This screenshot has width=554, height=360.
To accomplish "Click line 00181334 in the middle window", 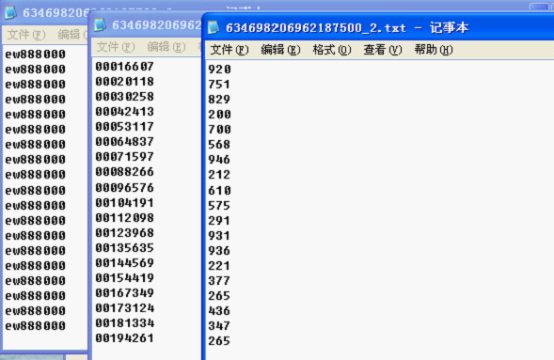I will coord(125,323).
